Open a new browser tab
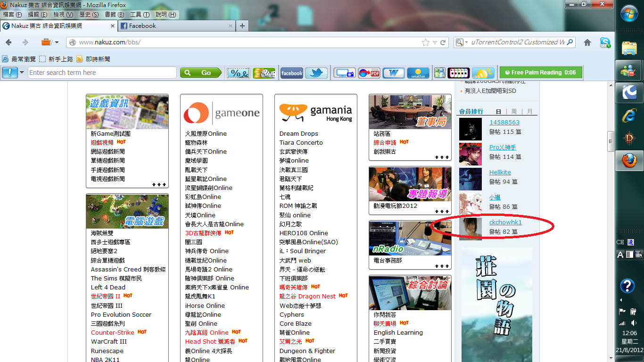 click(242, 26)
